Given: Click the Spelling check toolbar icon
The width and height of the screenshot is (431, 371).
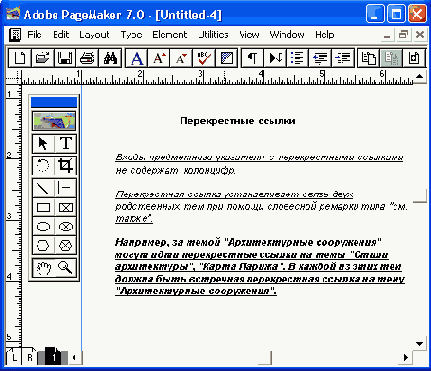Looking at the screenshot, I should [204, 58].
